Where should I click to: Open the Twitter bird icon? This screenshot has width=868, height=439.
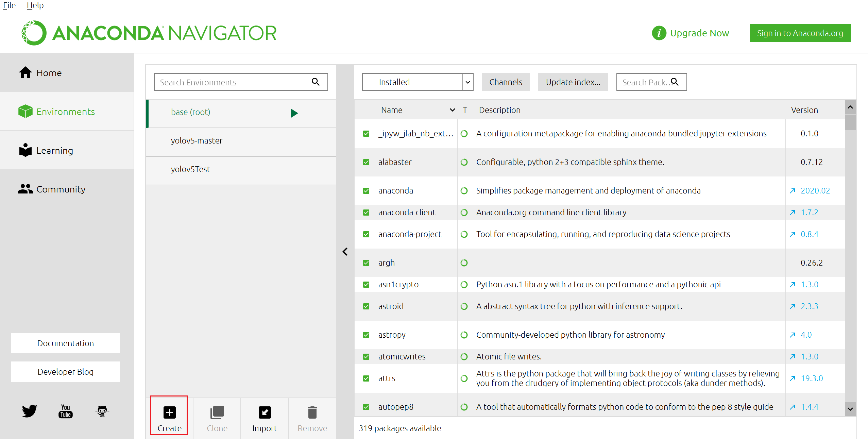tap(30, 411)
